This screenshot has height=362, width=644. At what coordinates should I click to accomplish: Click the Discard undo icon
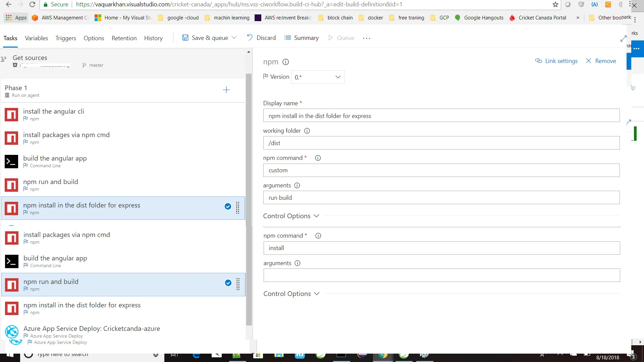point(250,38)
